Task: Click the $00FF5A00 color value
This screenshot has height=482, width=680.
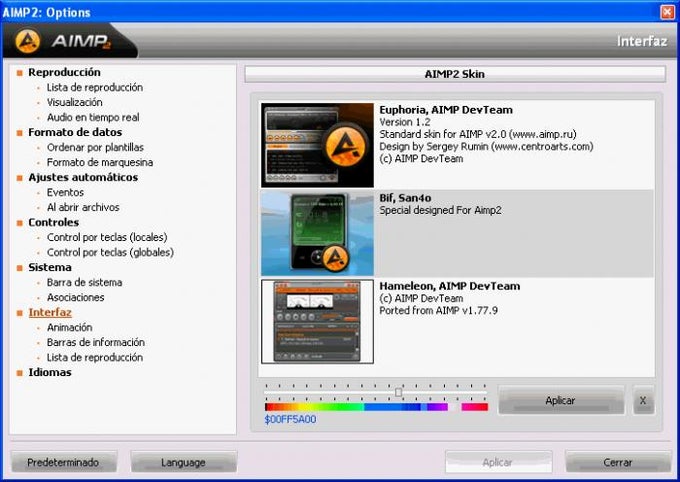Action: pos(290,419)
